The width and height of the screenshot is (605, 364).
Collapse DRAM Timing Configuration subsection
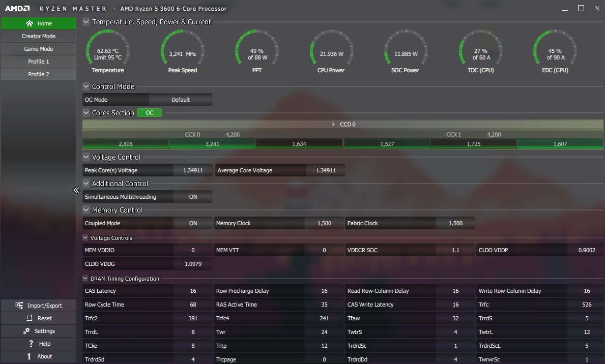coord(85,278)
